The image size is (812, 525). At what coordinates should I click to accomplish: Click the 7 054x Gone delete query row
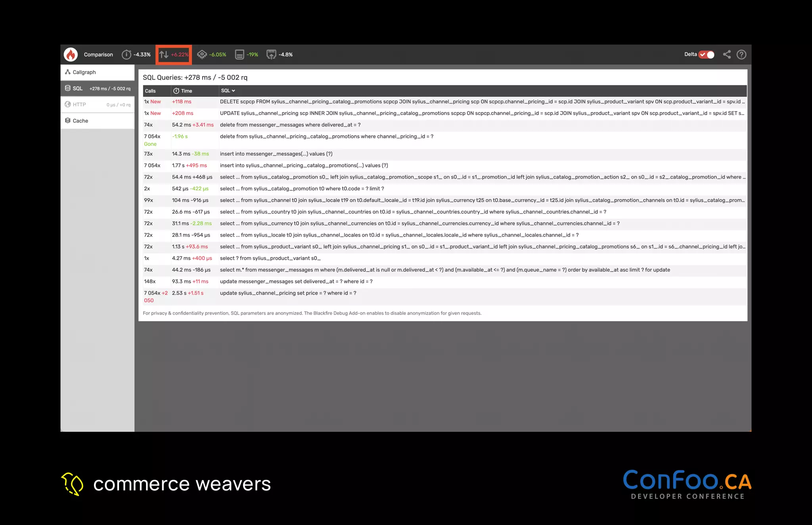326,137
